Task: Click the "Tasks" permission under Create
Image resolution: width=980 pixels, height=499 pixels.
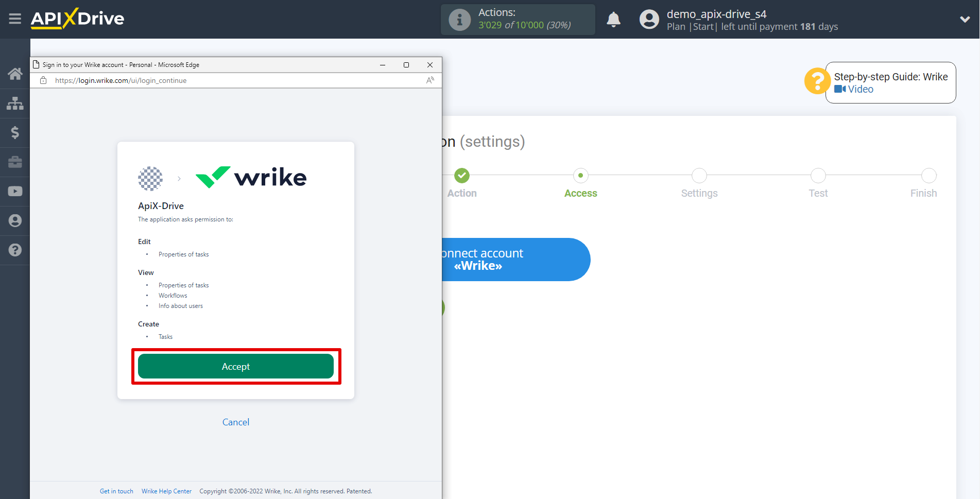Action: (x=165, y=337)
